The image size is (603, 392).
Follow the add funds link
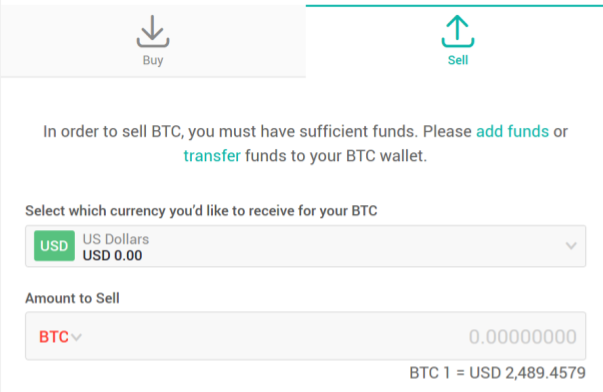pyautogui.click(x=512, y=132)
